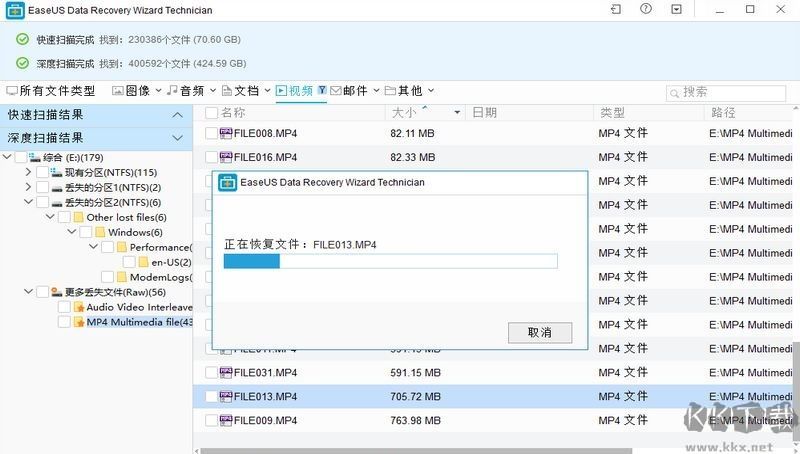
Task: Check the FILE013.MP4 row checkbox
Action: (x=211, y=396)
